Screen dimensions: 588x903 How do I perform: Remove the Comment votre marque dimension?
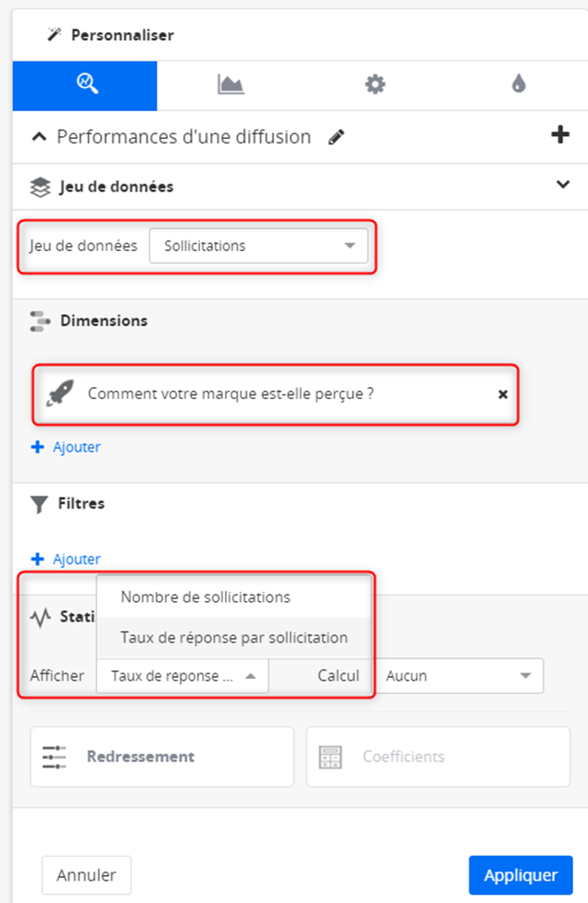pos(503,394)
